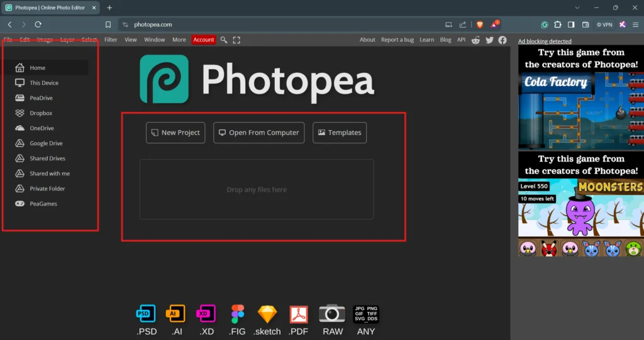644x340 pixels.
Task: Reload the page in browser
Action: 38,25
